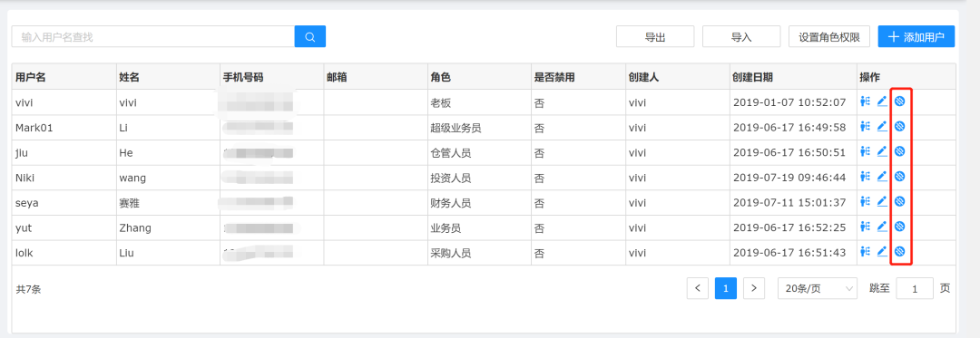The width and height of the screenshot is (980, 338).
Task: Open role assignment icon for vivi row
Action: pyautogui.click(x=866, y=101)
